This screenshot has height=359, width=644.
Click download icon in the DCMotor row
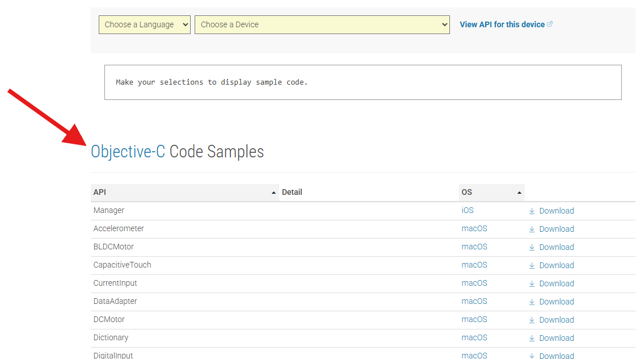(x=532, y=320)
